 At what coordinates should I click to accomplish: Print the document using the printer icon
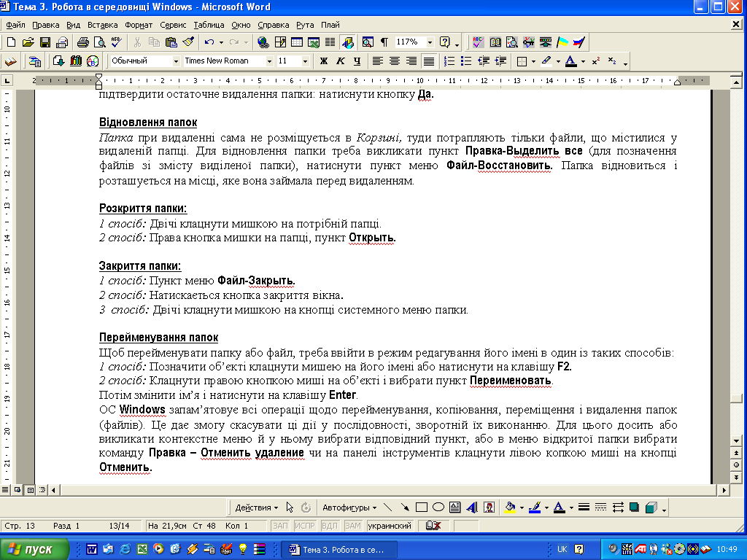point(83,42)
